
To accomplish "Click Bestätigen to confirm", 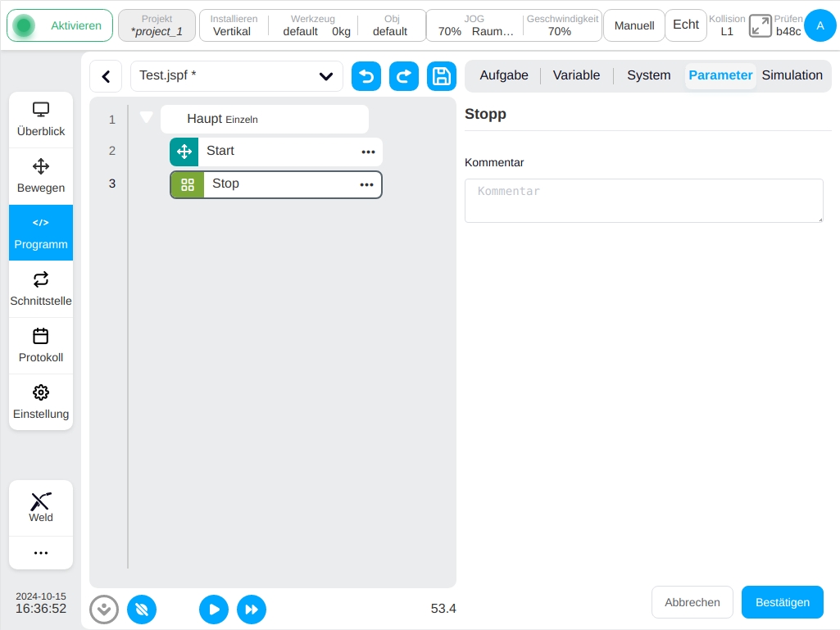I will (783, 602).
